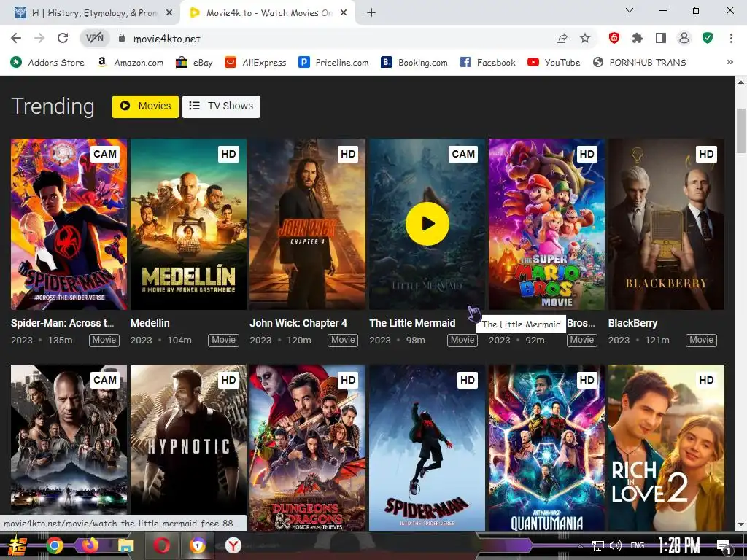Open eBay bookmark

tap(194, 63)
